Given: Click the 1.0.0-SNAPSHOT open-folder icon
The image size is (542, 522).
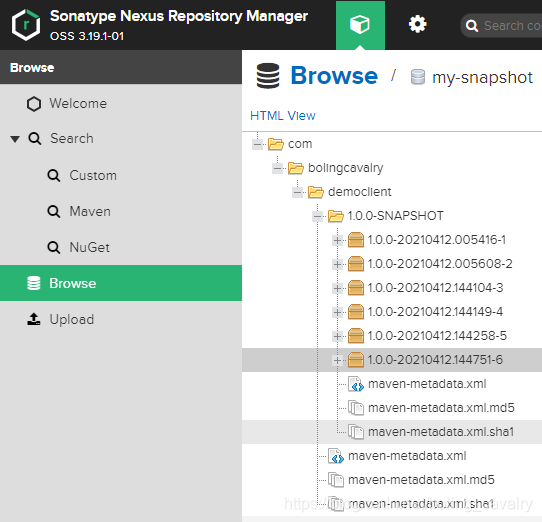Looking at the screenshot, I should [336, 216].
